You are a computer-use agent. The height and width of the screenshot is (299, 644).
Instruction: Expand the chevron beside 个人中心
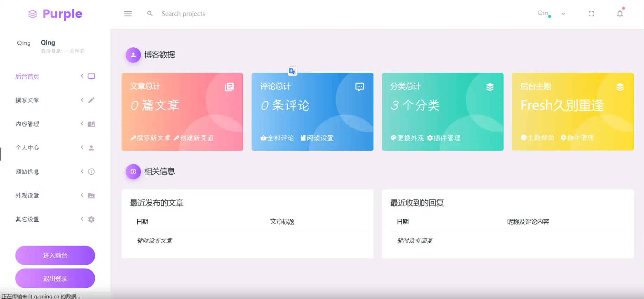(x=82, y=147)
